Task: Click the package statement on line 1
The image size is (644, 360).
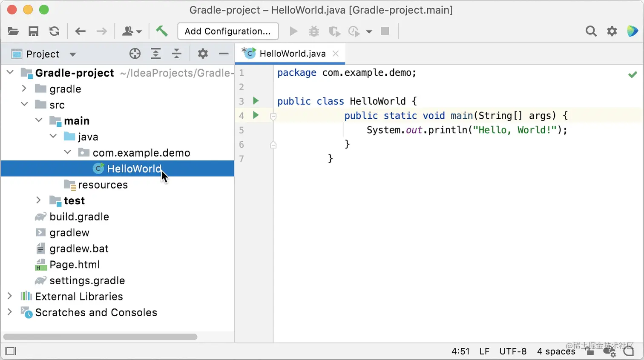Action: point(347,73)
